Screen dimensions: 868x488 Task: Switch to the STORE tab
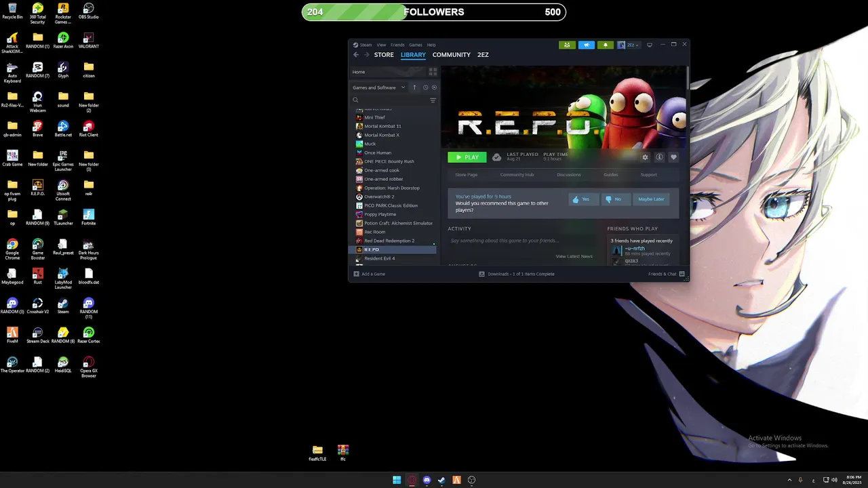coord(384,55)
